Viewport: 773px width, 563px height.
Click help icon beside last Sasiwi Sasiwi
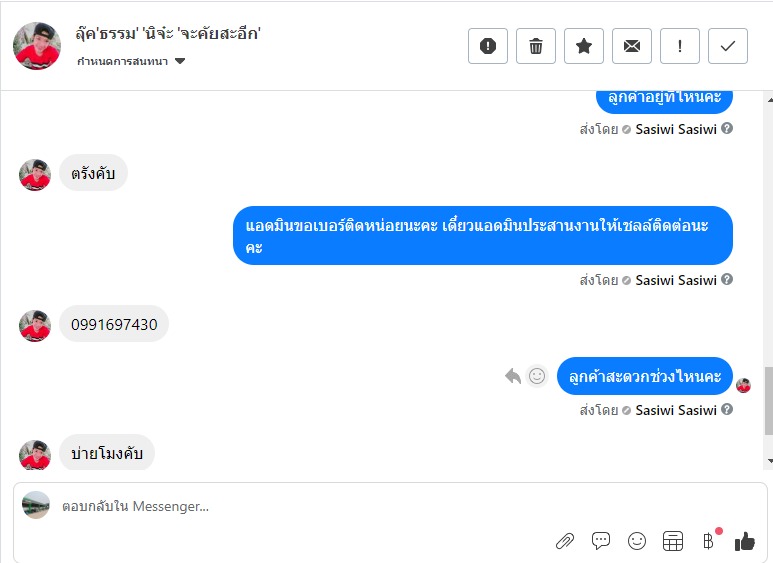(727, 409)
